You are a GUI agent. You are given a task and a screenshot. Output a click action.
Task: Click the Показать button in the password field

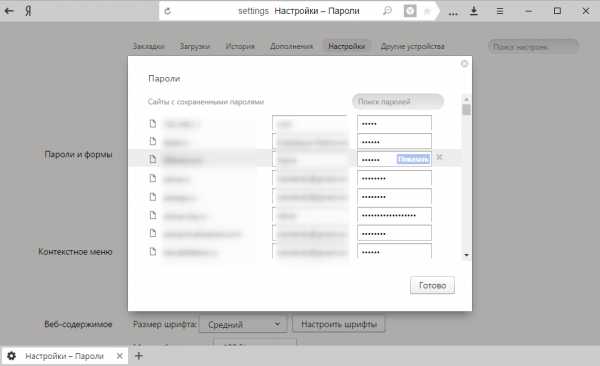[x=413, y=158]
